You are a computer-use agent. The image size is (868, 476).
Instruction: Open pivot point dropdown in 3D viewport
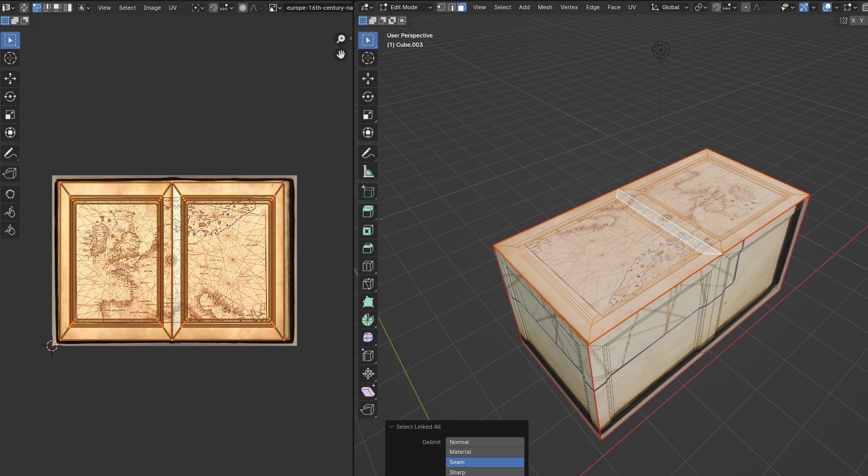(701, 7)
